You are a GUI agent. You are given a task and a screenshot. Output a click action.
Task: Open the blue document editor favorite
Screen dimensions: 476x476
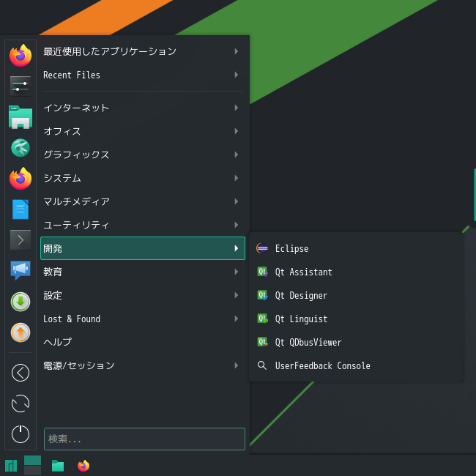tap(21, 209)
